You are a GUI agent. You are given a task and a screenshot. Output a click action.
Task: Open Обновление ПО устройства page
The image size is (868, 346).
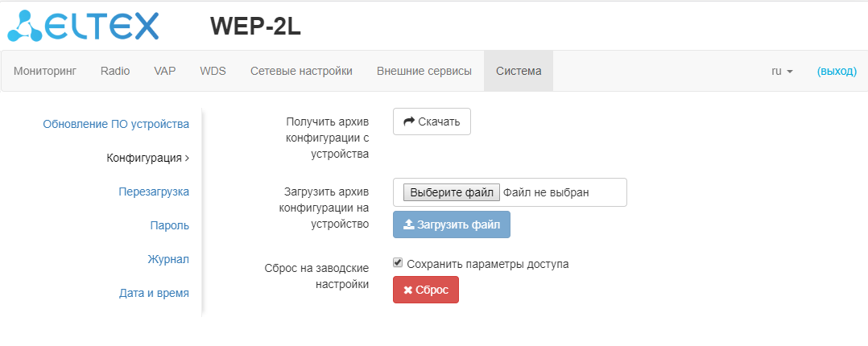tap(116, 124)
